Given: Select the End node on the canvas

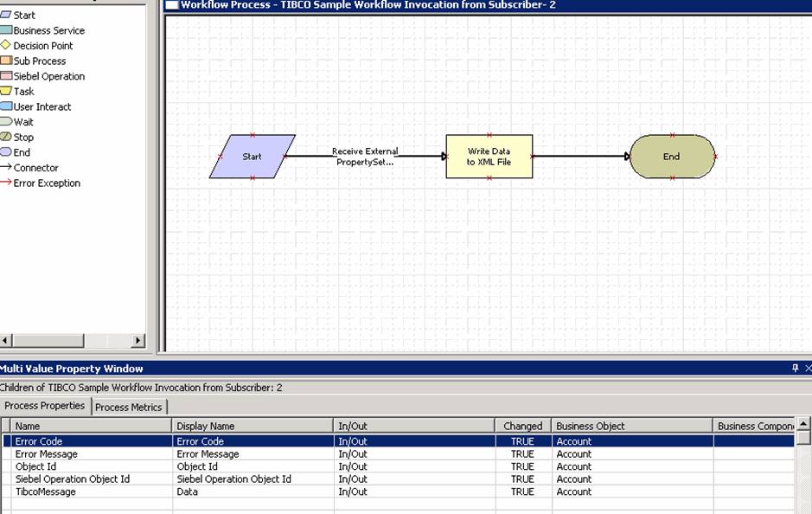Looking at the screenshot, I should tap(672, 157).
